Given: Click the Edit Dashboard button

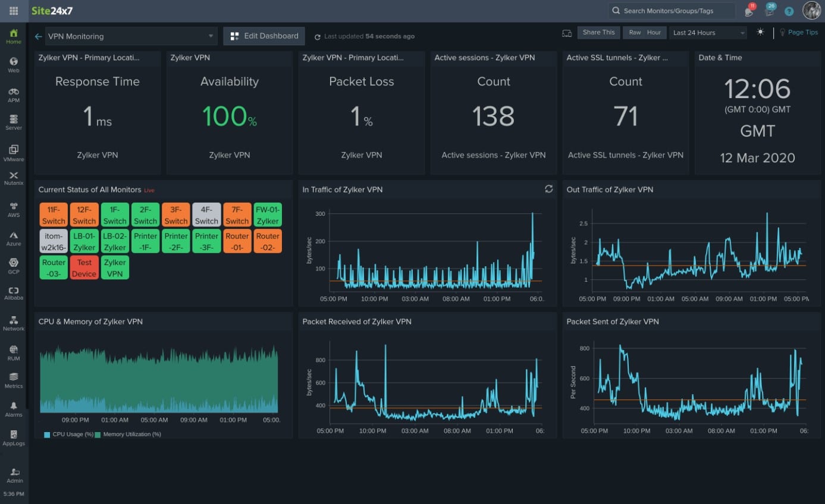Looking at the screenshot, I should point(264,36).
